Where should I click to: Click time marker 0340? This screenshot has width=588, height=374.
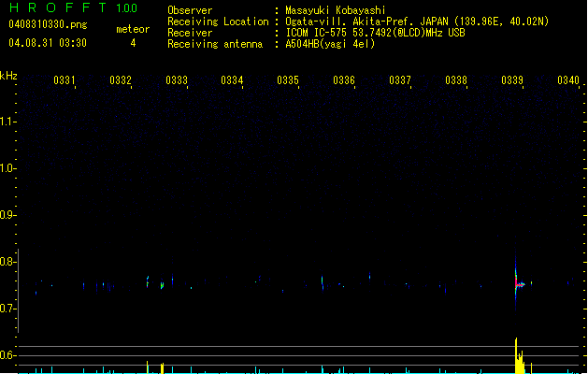point(568,80)
